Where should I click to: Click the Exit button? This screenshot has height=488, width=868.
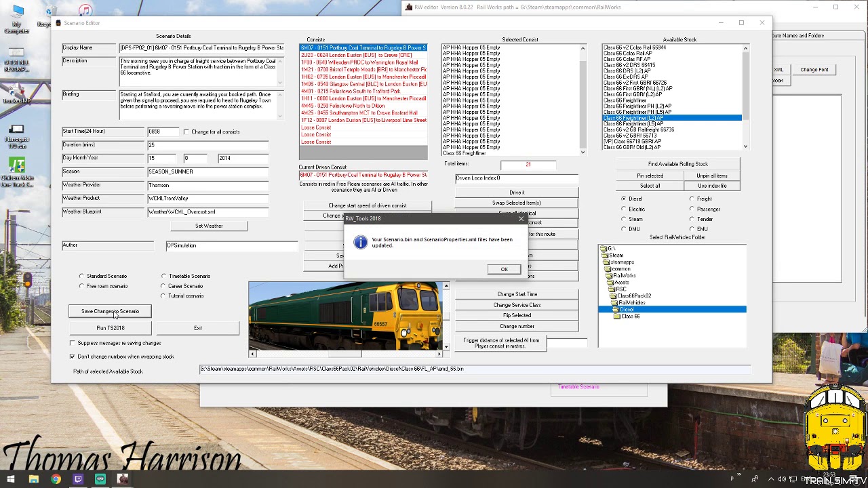coord(197,328)
